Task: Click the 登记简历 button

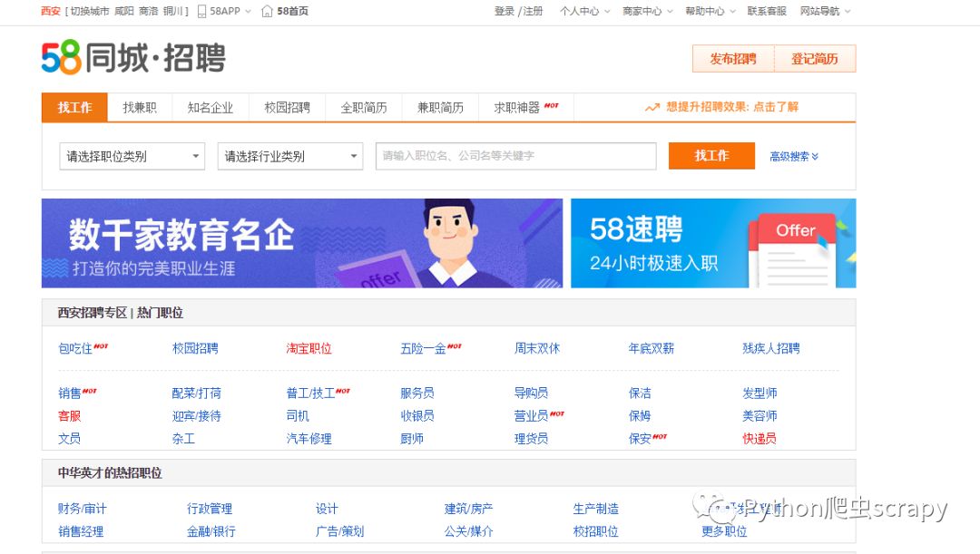Action: [814, 59]
